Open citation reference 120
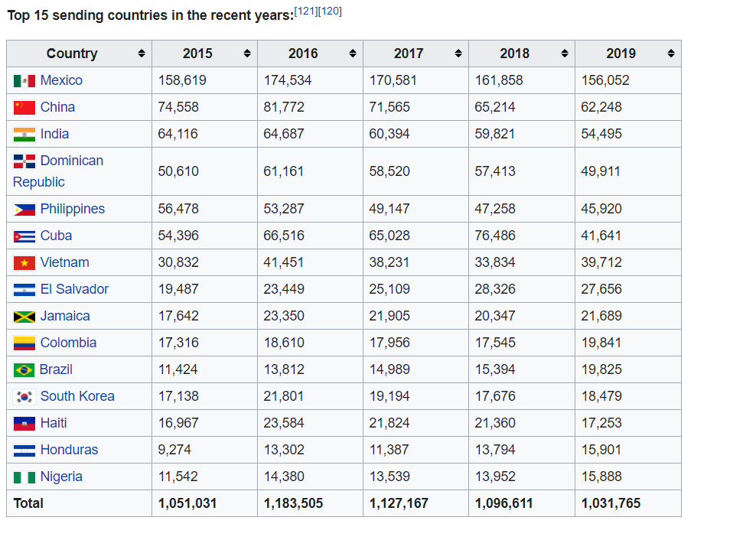 pyautogui.click(x=330, y=11)
